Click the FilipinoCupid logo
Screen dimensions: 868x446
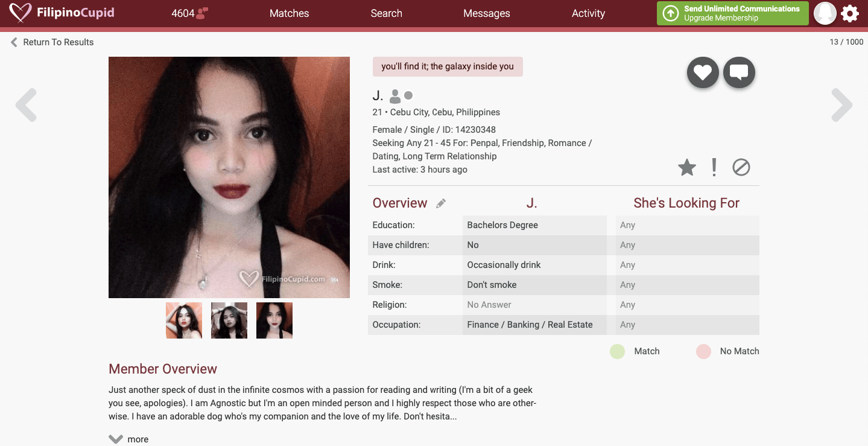pos(62,13)
